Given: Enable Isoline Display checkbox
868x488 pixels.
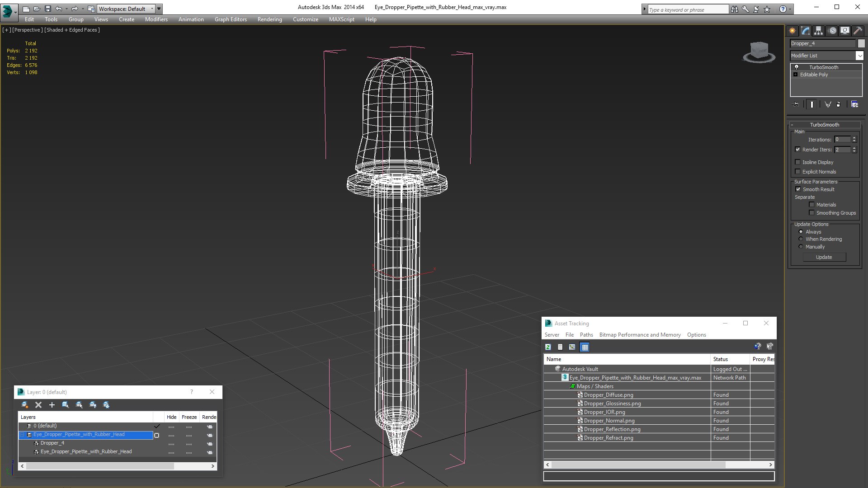Looking at the screenshot, I should (798, 162).
